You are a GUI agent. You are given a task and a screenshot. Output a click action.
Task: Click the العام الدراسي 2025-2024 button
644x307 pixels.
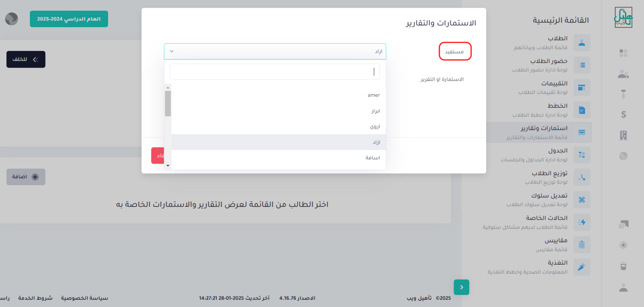[69, 19]
